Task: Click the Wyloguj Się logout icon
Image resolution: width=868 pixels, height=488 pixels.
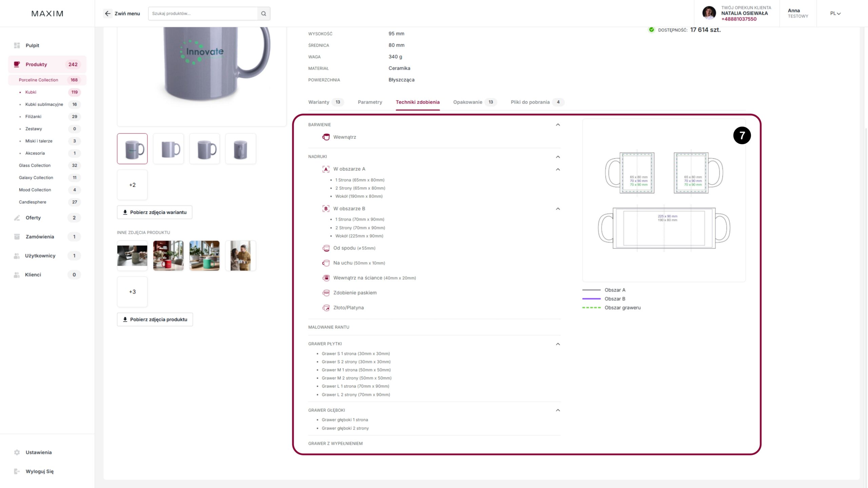Action: pyautogui.click(x=17, y=471)
